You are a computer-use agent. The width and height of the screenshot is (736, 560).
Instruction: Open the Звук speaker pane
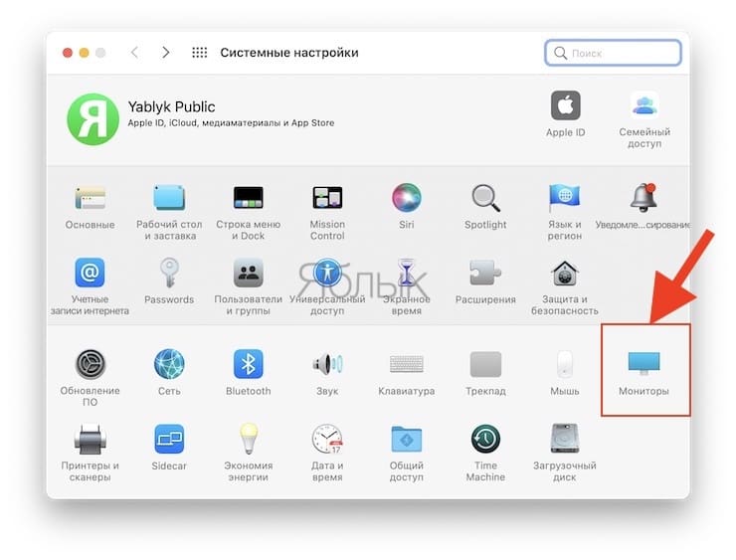[327, 364]
